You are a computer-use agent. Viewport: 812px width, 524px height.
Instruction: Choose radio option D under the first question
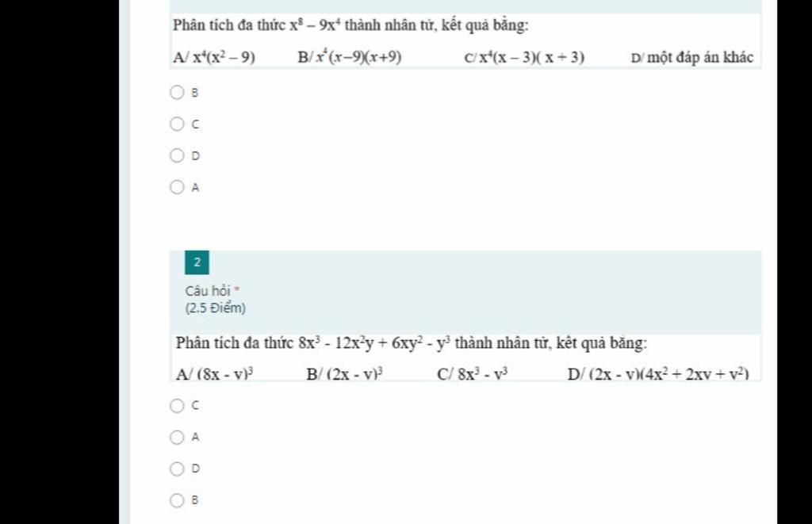(177, 155)
